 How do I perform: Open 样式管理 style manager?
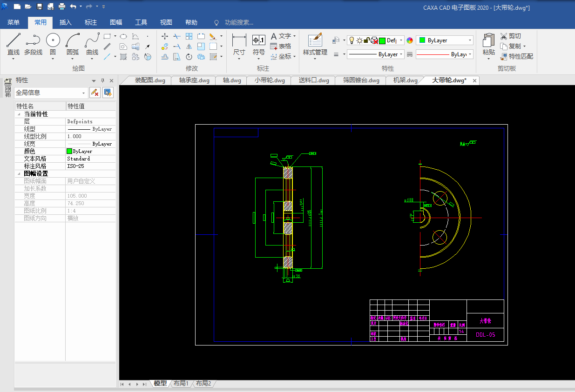tap(315, 40)
